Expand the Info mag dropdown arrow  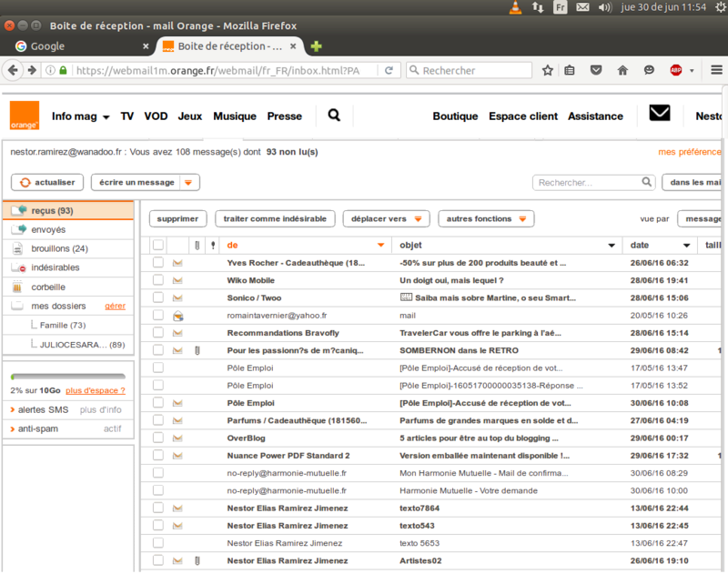[106, 117]
